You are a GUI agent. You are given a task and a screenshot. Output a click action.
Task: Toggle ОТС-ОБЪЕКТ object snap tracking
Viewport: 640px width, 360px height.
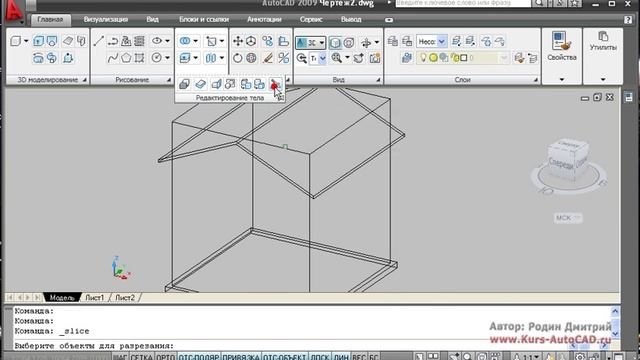(284, 357)
